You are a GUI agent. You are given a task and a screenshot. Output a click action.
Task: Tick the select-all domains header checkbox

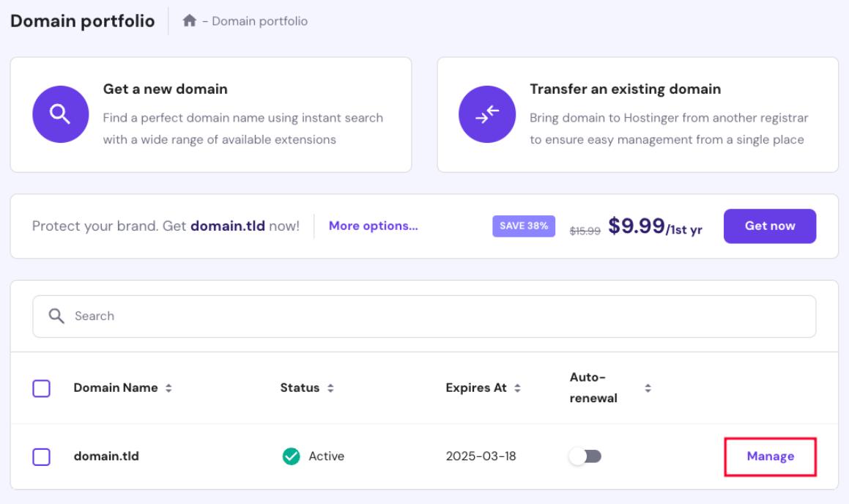pyautogui.click(x=42, y=388)
